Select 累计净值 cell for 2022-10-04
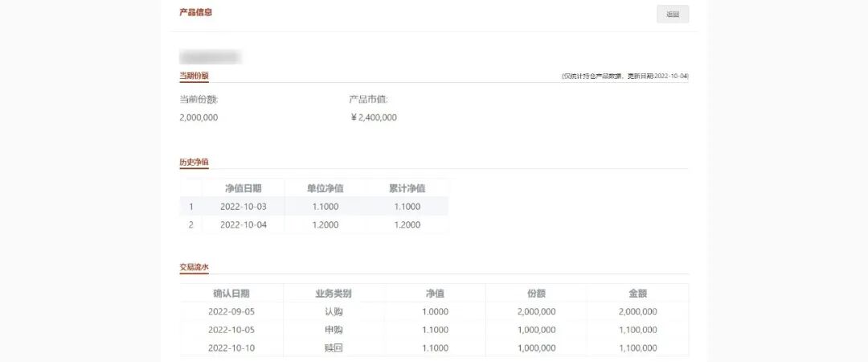Image resolution: width=868 pixels, height=362 pixels. click(x=407, y=224)
